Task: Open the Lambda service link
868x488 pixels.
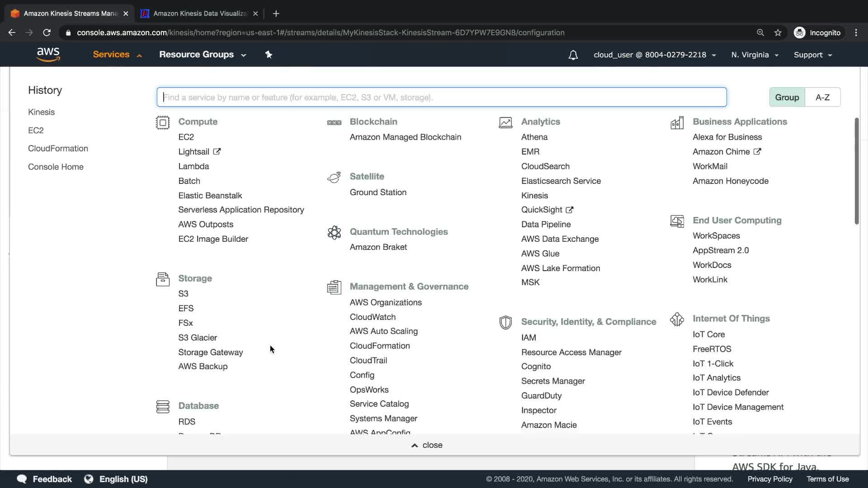Action: click(193, 166)
